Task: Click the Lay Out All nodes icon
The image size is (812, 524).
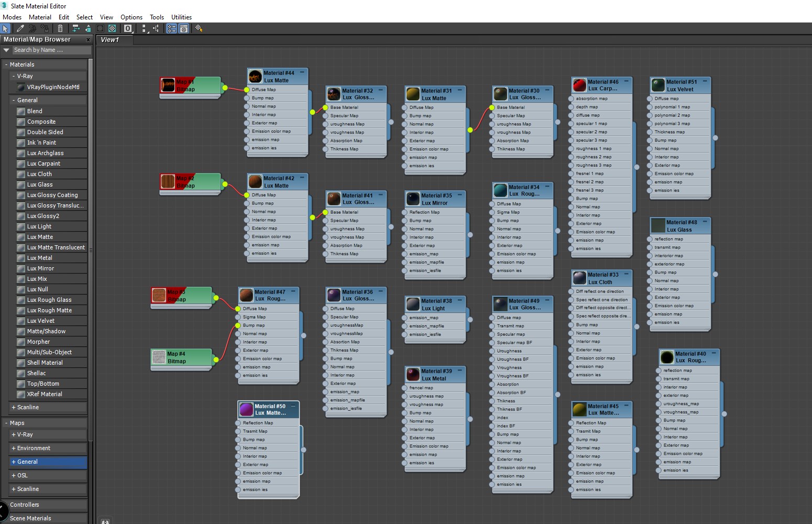Action: 144,28
